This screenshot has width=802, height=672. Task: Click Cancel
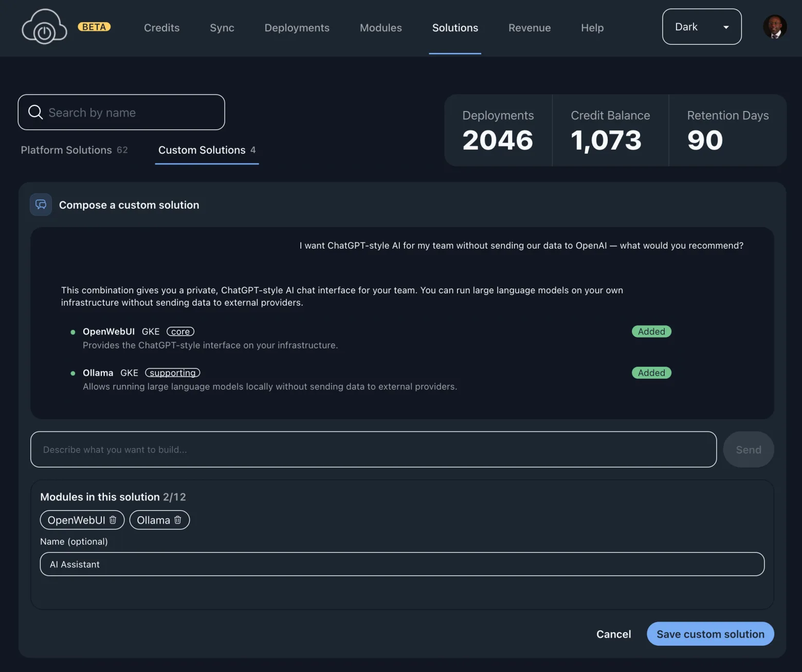coord(613,634)
